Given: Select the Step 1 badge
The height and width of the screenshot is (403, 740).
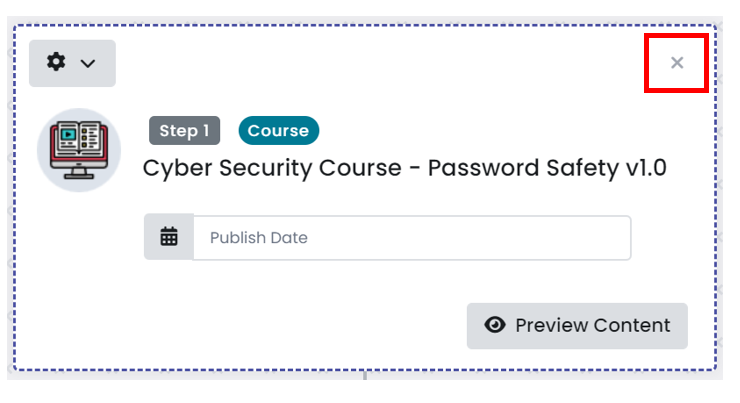Looking at the screenshot, I should [185, 130].
